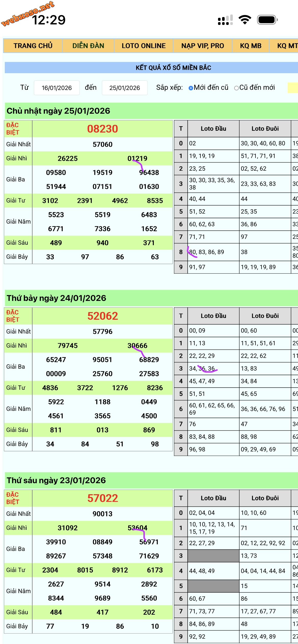Tap the webxoso.net logo
Viewport: 298px width, 644px height.
coord(28,13)
